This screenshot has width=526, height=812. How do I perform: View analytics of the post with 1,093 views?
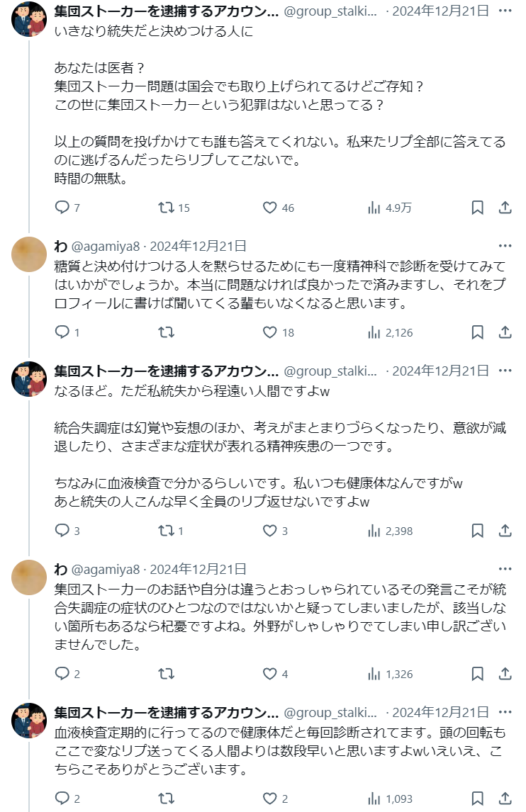[374, 799]
